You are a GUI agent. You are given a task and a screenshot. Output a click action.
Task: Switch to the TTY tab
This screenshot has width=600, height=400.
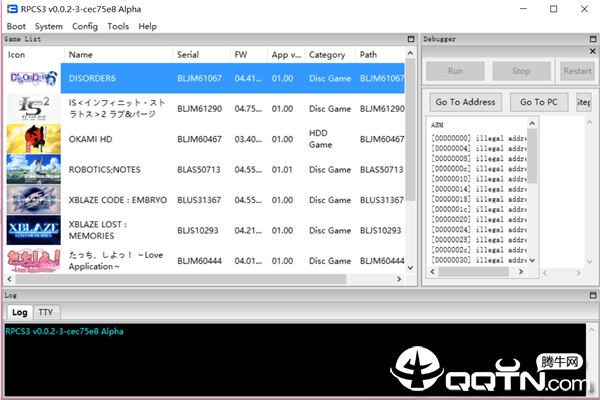46,312
